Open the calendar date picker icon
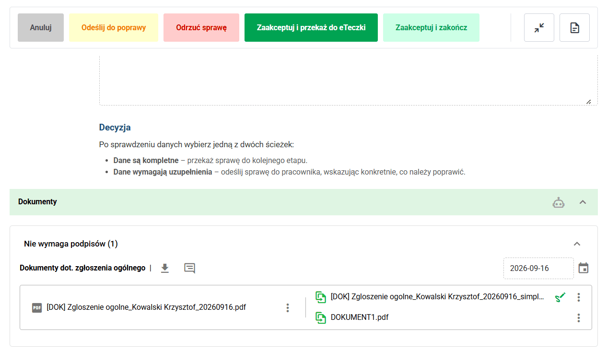Screen dimensions: 607x364 (584, 268)
